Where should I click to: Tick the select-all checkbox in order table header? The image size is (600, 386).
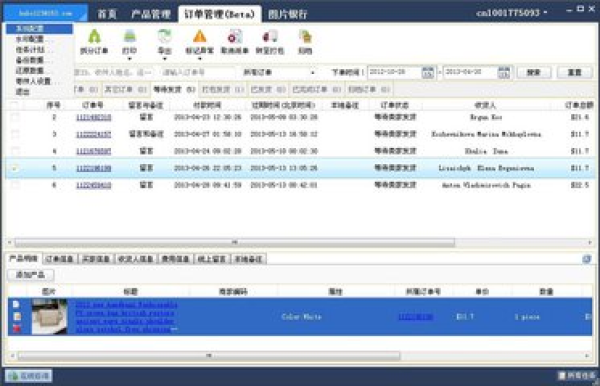(x=15, y=105)
